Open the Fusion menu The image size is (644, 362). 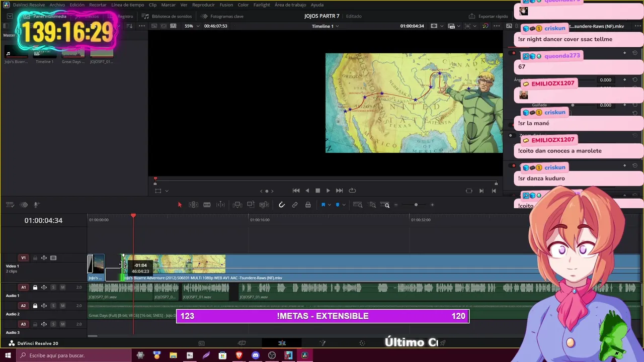click(x=226, y=5)
